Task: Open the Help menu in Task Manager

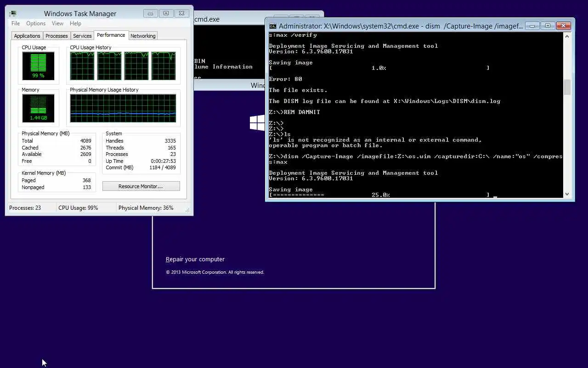Action: point(75,23)
